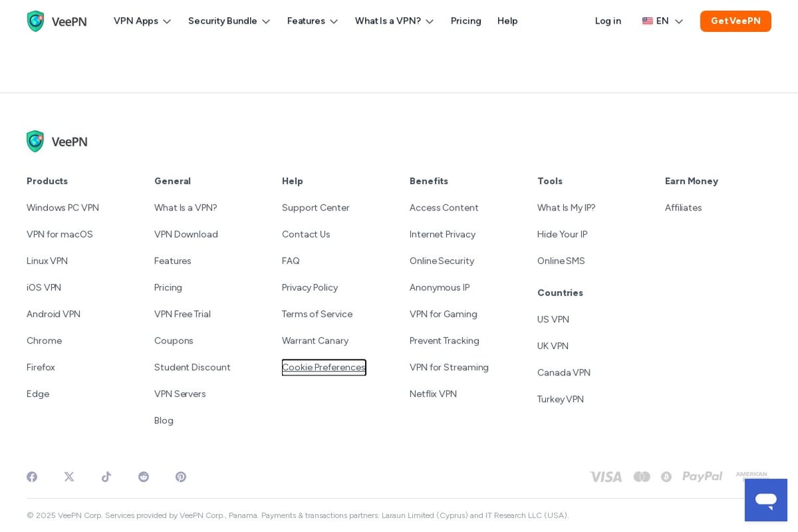
Task: Open the Reddit social icon
Action: [143, 477]
